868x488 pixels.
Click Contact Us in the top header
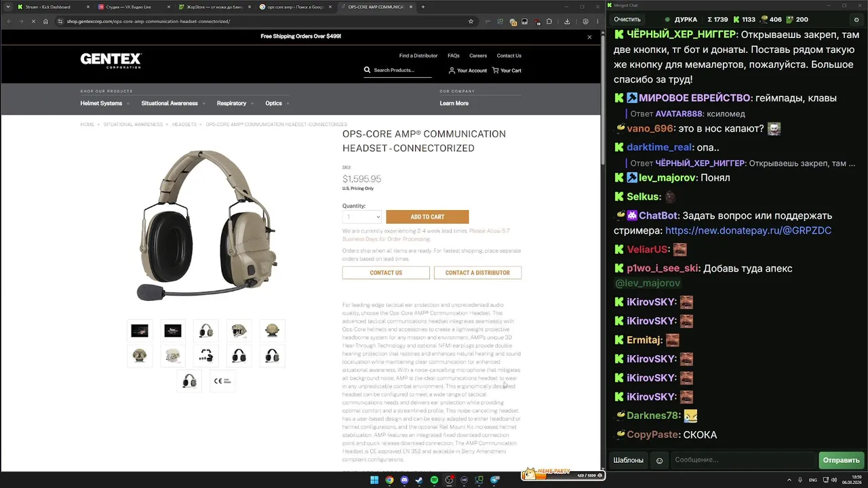509,56
